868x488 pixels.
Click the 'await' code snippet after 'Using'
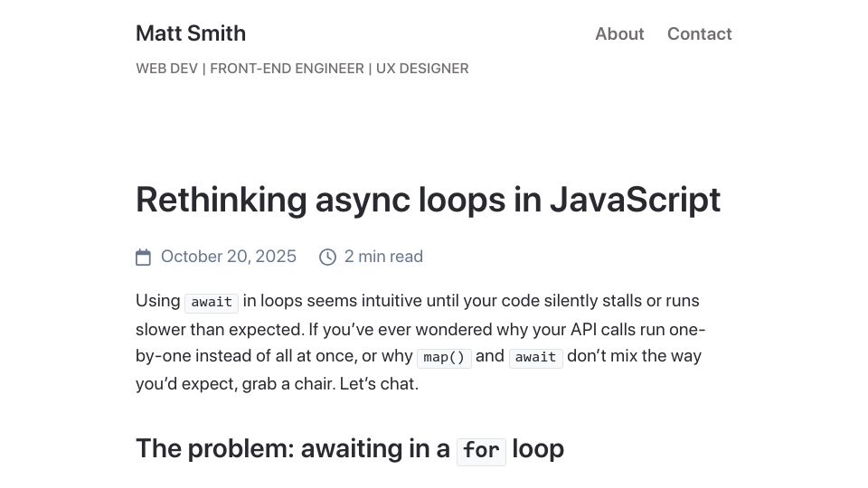pos(212,302)
